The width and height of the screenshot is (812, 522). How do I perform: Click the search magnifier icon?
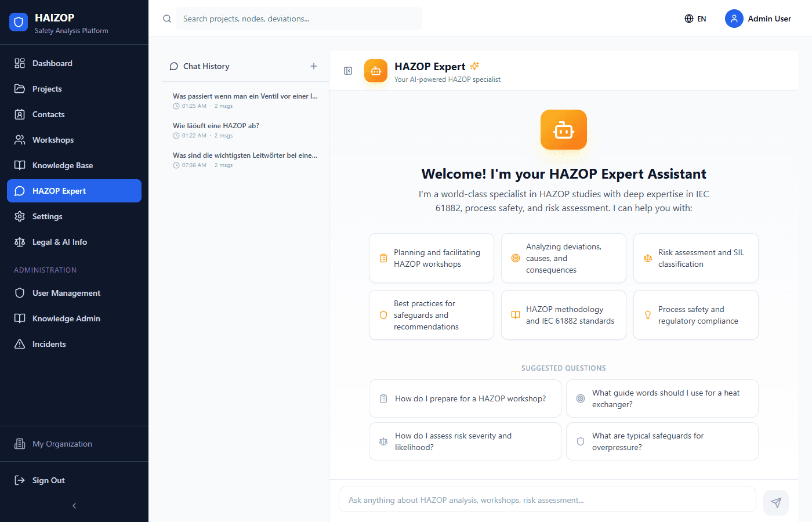click(167, 19)
